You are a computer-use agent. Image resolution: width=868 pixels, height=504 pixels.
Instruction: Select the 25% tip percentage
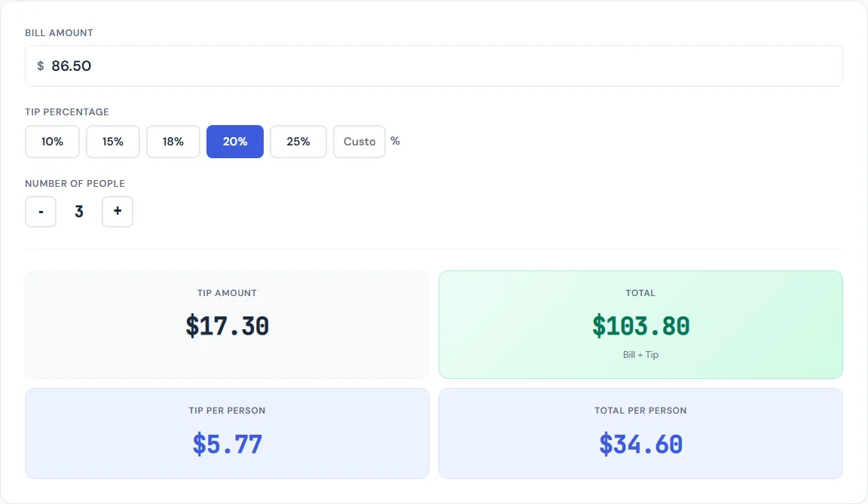tap(298, 142)
